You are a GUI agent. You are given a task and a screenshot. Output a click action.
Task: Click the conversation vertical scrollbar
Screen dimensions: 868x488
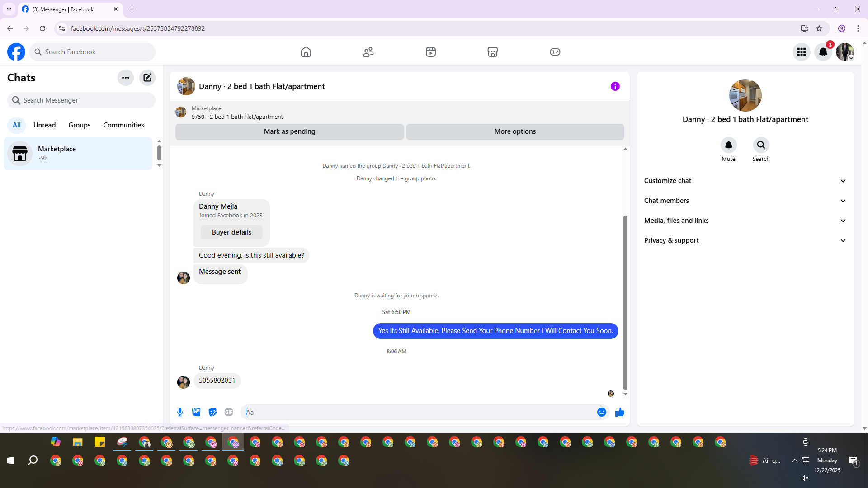625,302
